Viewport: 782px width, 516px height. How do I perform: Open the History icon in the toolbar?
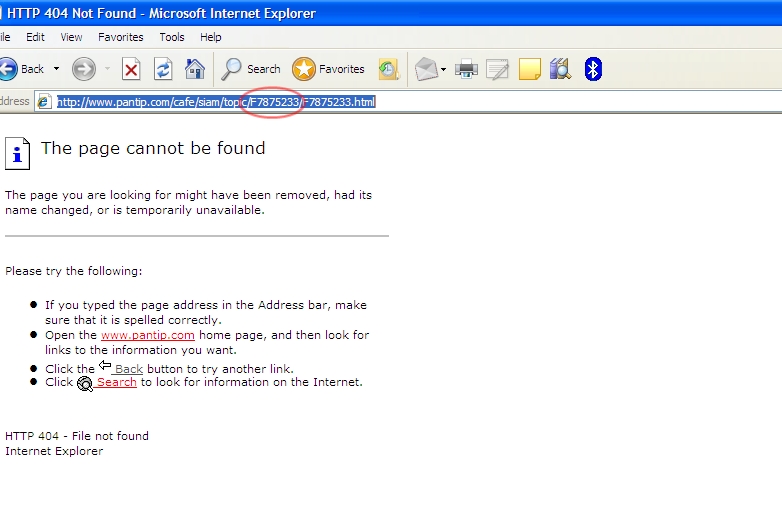click(x=389, y=69)
